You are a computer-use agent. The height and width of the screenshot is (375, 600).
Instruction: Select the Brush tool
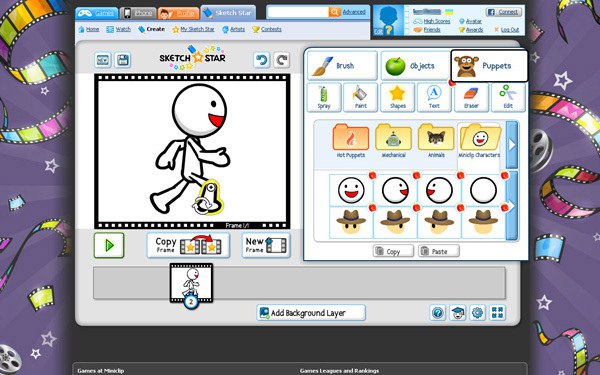342,65
